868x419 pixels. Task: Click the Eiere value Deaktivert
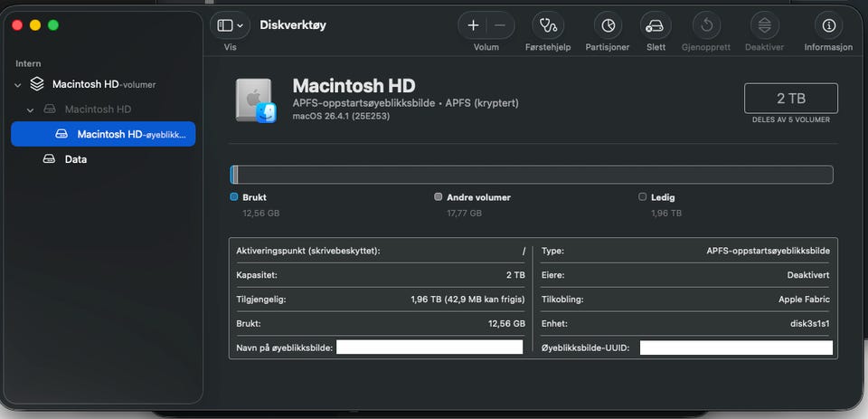point(808,275)
